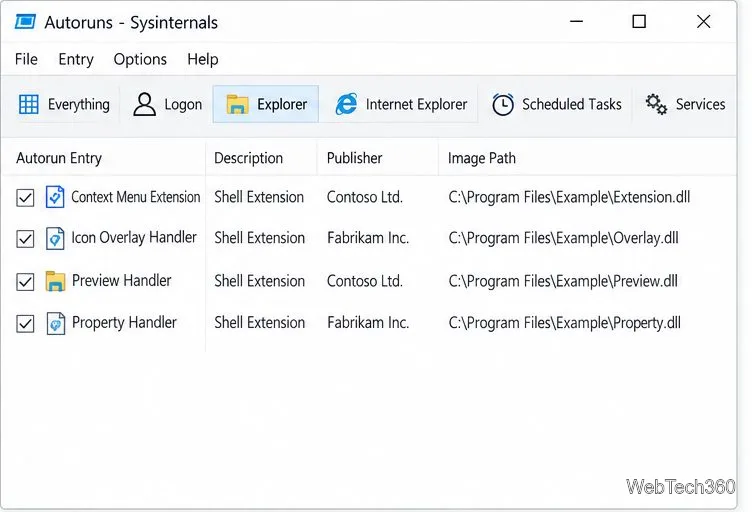
Task: Select the Everything grid icon
Action: (x=28, y=104)
